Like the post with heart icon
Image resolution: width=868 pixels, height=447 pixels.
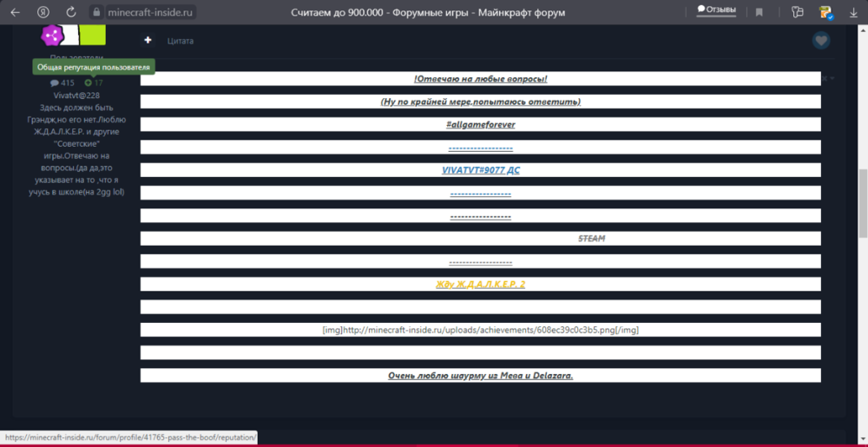[821, 41]
